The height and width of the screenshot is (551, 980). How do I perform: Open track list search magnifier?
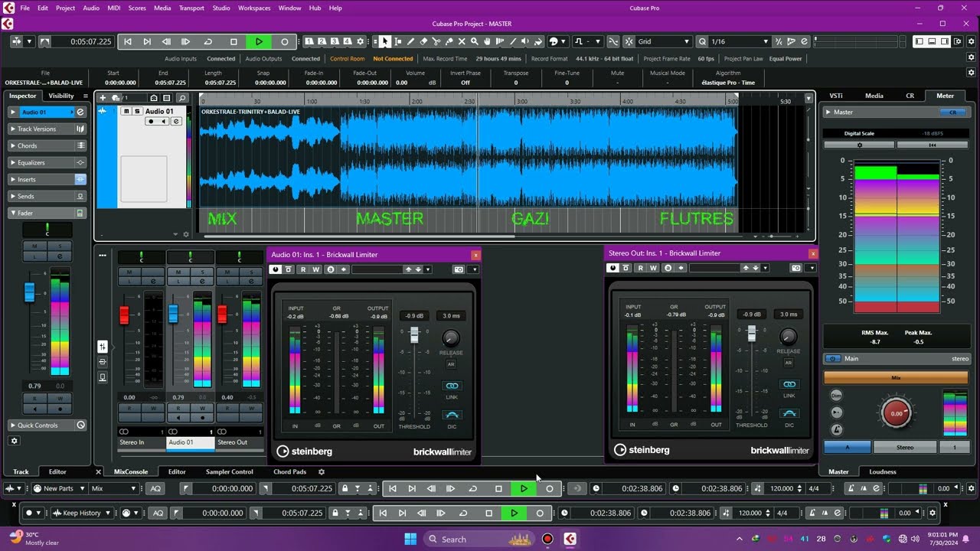click(181, 98)
